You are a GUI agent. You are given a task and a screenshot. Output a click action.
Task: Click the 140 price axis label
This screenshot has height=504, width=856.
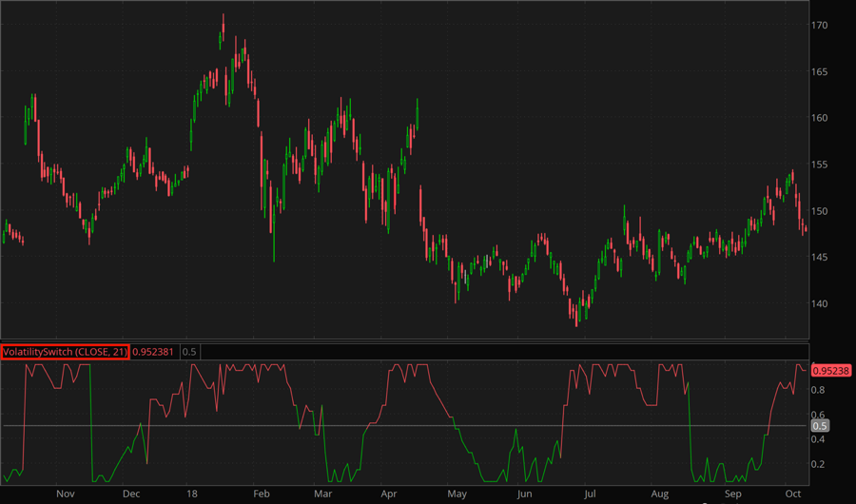tap(820, 304)
